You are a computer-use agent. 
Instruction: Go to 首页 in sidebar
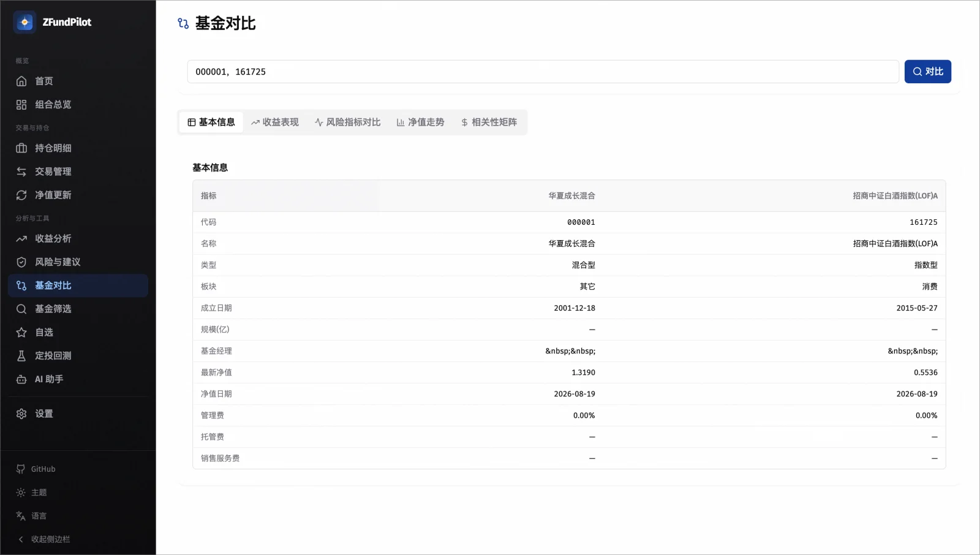78,81
